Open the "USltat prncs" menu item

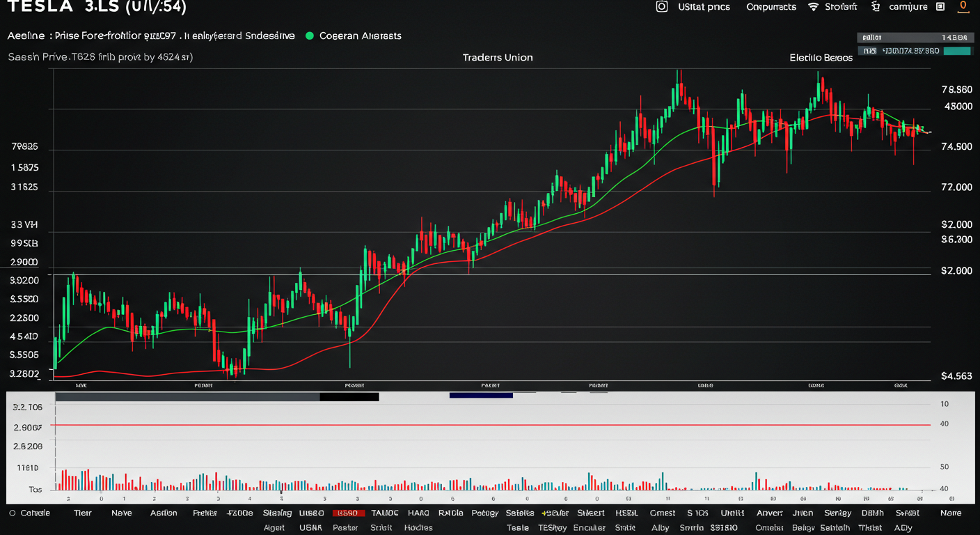tap(704, 7)
